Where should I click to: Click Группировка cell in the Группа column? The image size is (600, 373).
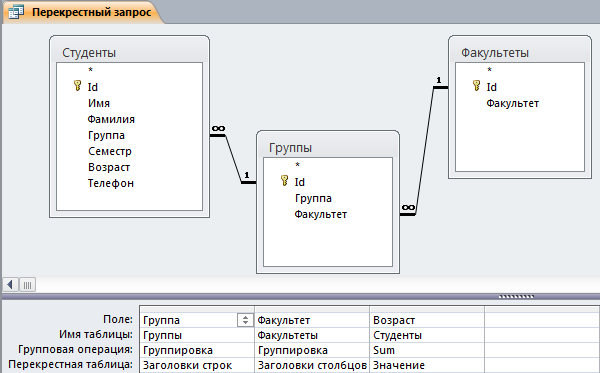tap(197, 350)
